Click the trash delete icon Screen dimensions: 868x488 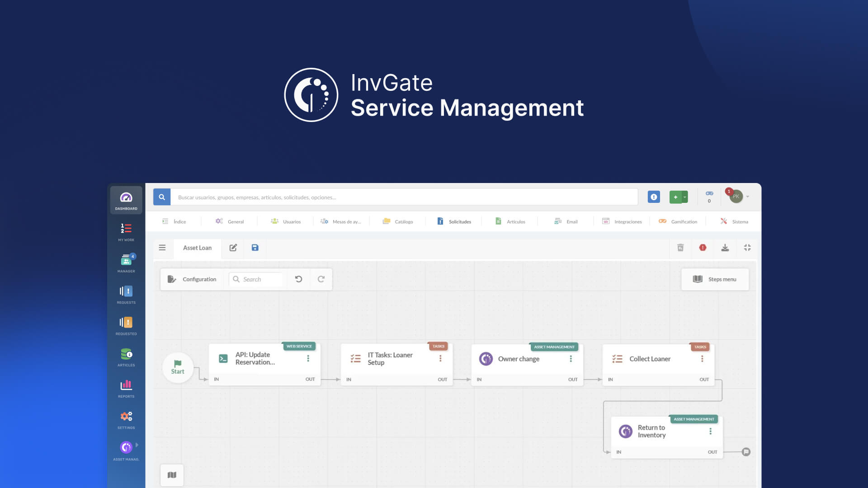coord(680,248)
